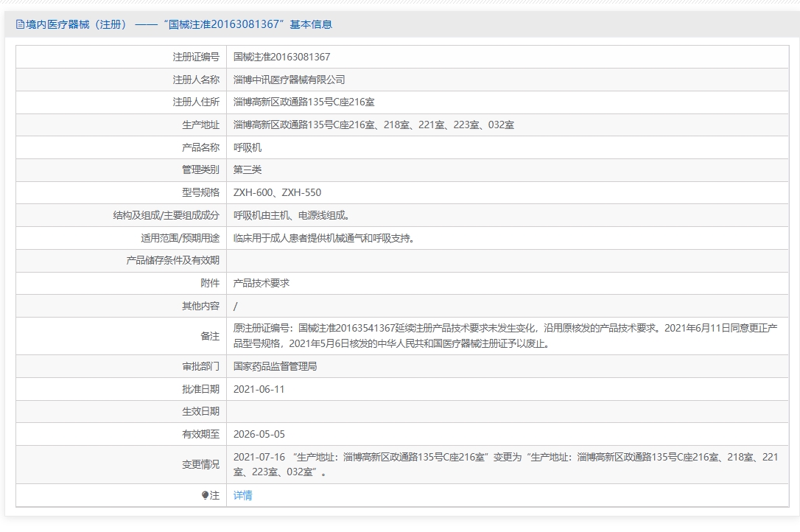Click the header title 境内医疗器械（注册）基本信息
800x532 pixels.
tap(178, 24)
